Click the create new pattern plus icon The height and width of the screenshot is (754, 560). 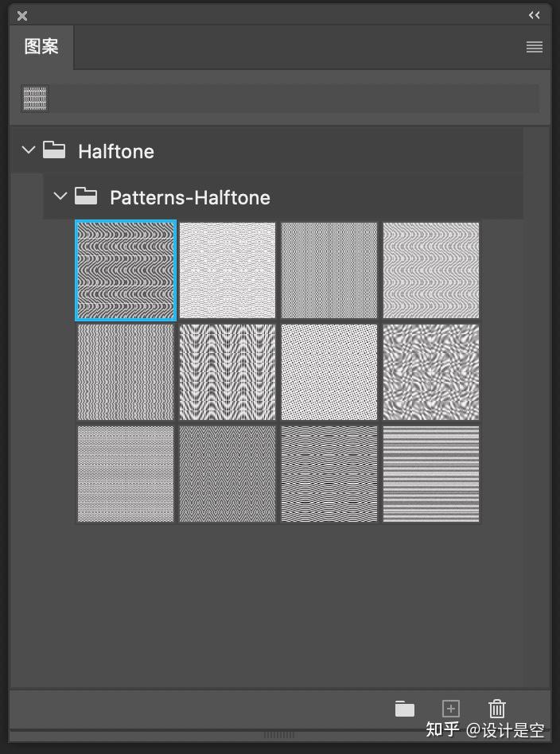[x=451, y=709]
